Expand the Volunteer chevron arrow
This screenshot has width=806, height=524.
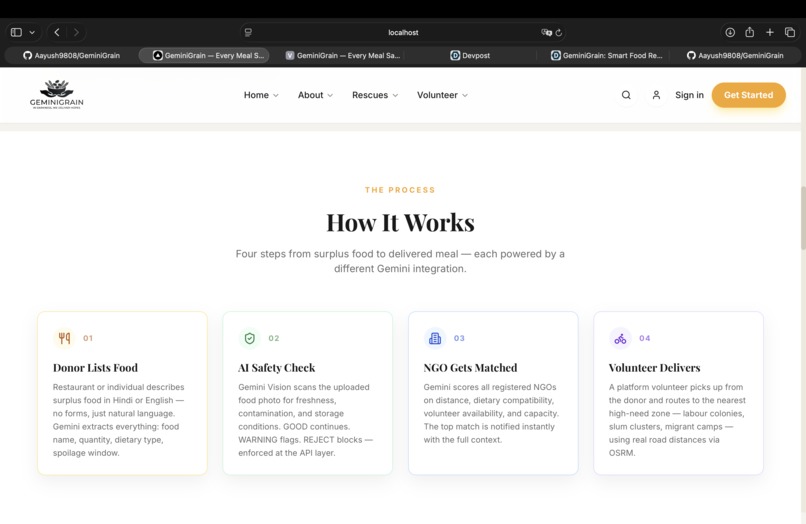click(465, 96)
